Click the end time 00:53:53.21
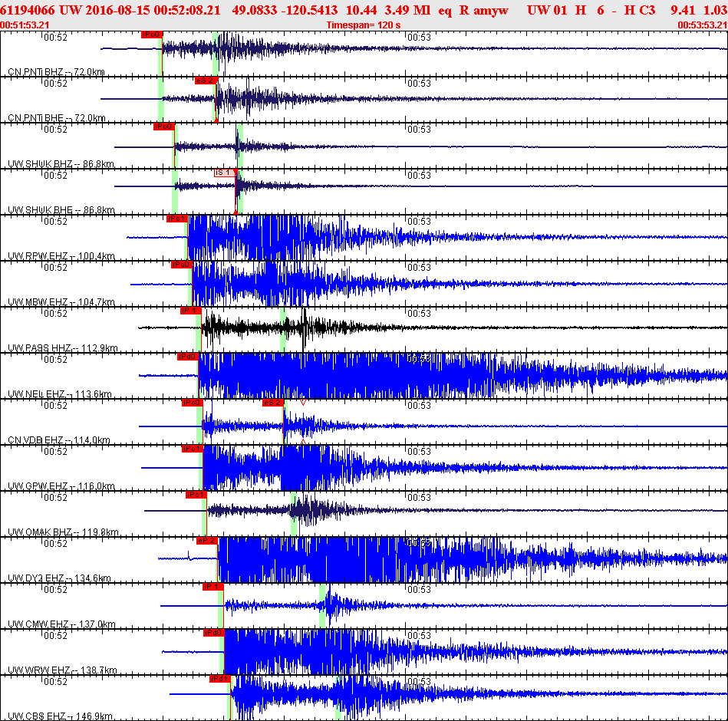 tap(703, 25)
